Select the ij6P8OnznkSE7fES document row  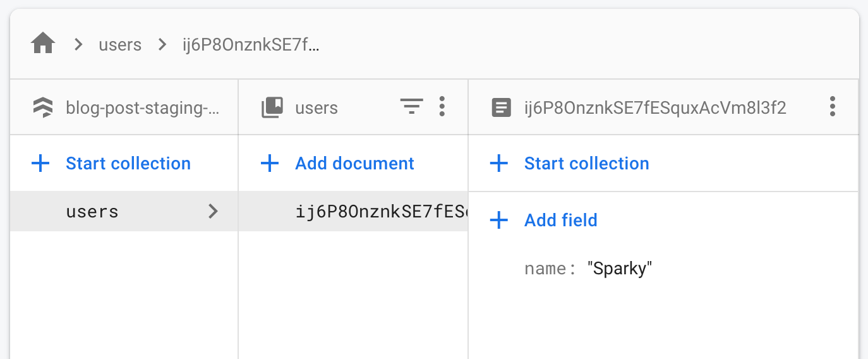(353, 211)
